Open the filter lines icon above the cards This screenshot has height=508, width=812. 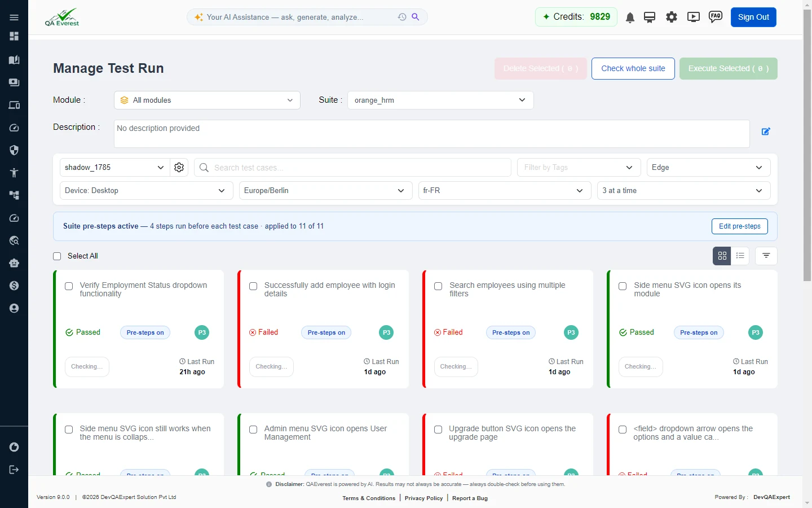point(766,256)
